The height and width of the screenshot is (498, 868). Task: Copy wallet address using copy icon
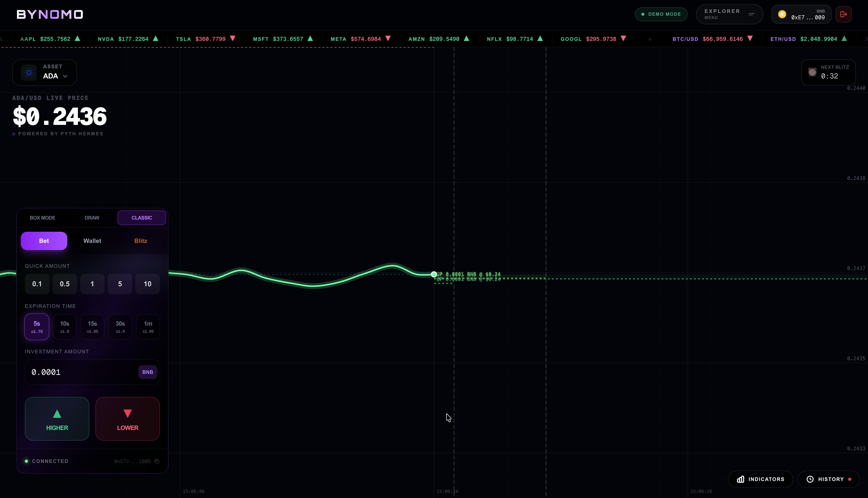click(157, 461)
